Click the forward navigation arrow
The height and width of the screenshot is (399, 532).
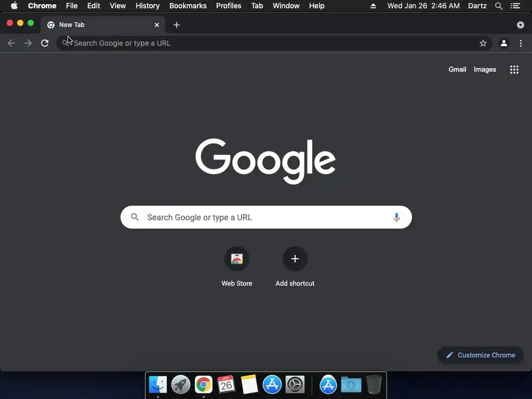click(x=28, y=43)
